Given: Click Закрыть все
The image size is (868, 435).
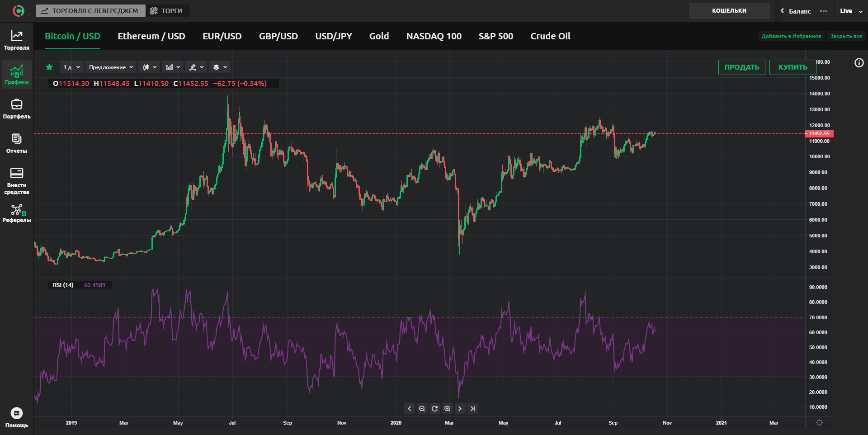Looking at the screenshot, I should pos(846,36).
